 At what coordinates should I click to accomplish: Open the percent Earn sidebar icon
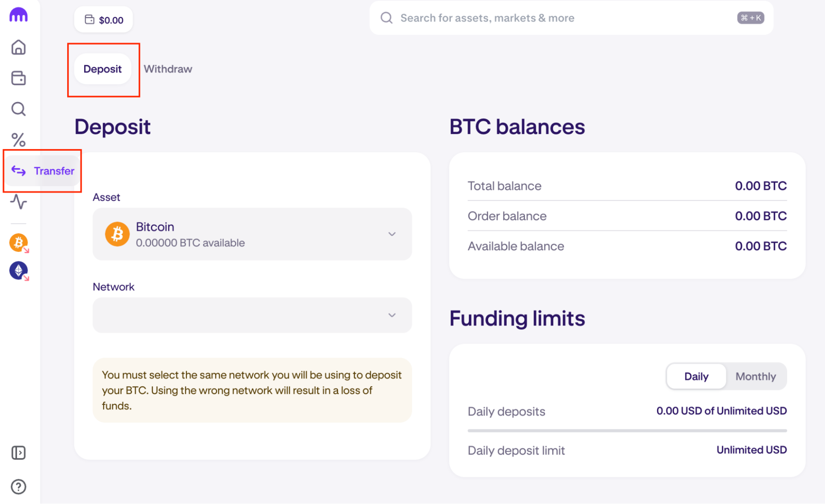(19, 140)
